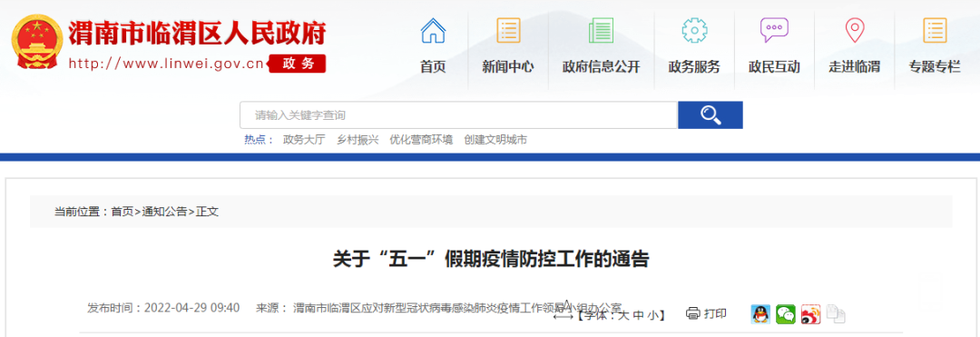Viewport: 980px width, 337px height.
Task: Click the national emblem logo
Action: 37,43
